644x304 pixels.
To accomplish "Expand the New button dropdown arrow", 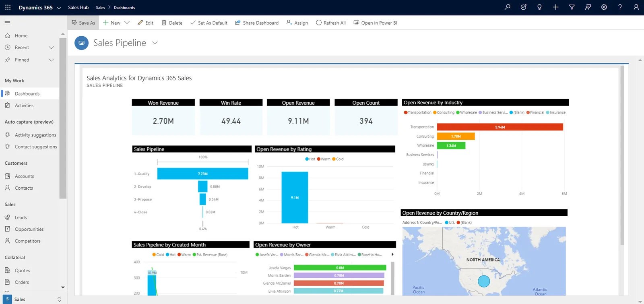I will click(x=127, y=23).
